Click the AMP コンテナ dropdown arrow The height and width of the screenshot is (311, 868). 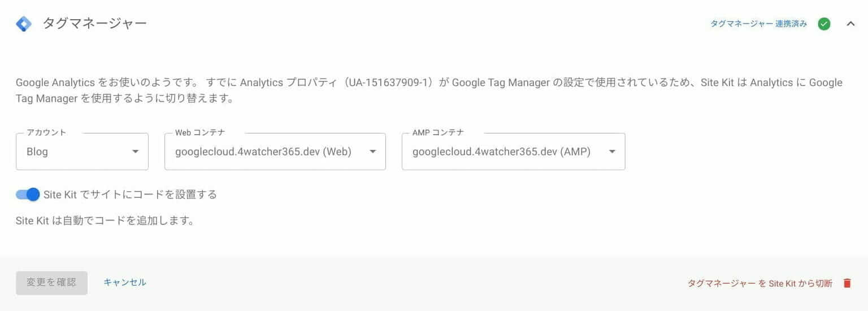click(612, 152)
